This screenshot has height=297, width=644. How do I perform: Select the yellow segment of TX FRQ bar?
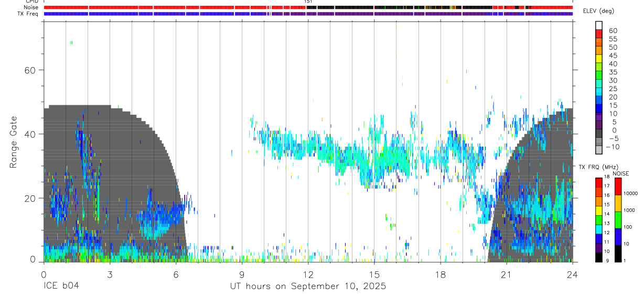point(599,211)
